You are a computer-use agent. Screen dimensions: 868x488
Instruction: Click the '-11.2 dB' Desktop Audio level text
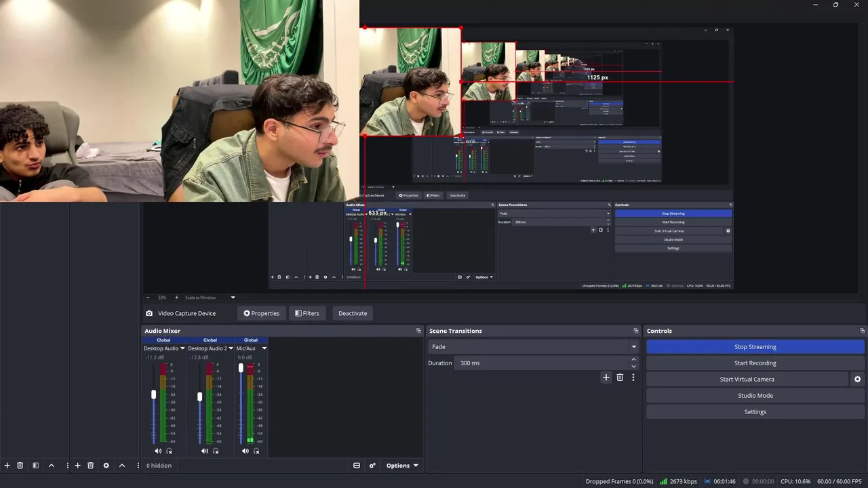tap(155, 358)
